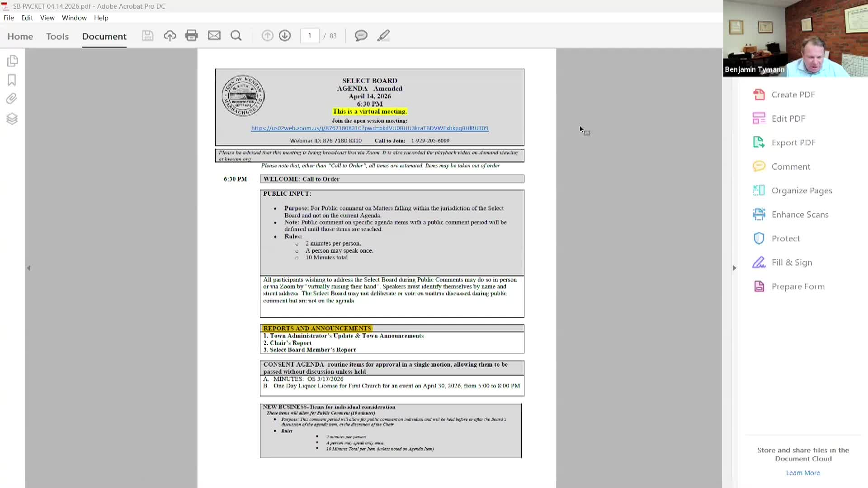Open the View menu

pos(47,18)
